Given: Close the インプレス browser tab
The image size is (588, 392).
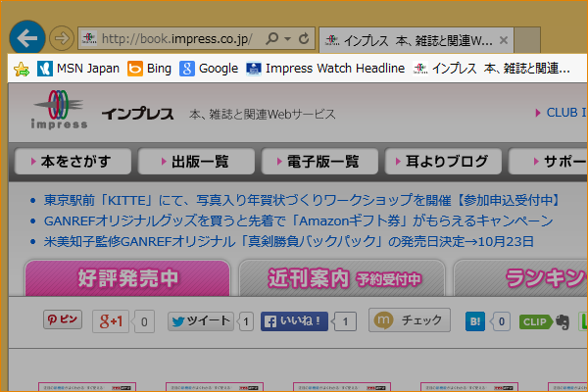Looking at the screenshot, I should (x=504, y=40).
